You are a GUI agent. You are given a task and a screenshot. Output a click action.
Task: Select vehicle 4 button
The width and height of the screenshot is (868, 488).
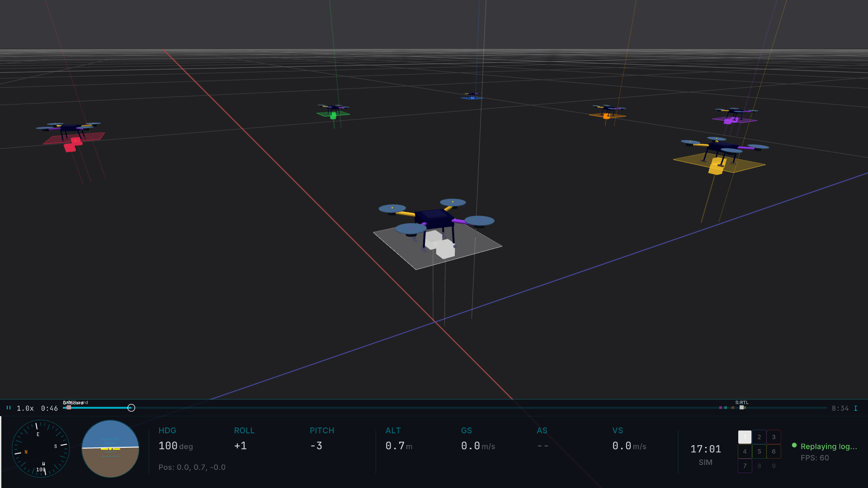tap(745, 451)
